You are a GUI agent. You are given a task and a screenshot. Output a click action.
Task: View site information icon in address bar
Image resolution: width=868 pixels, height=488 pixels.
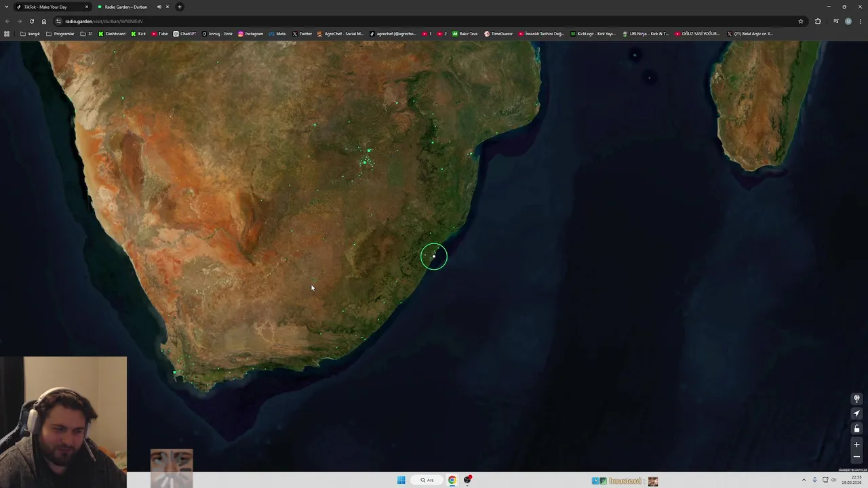[x=59, y=21]
